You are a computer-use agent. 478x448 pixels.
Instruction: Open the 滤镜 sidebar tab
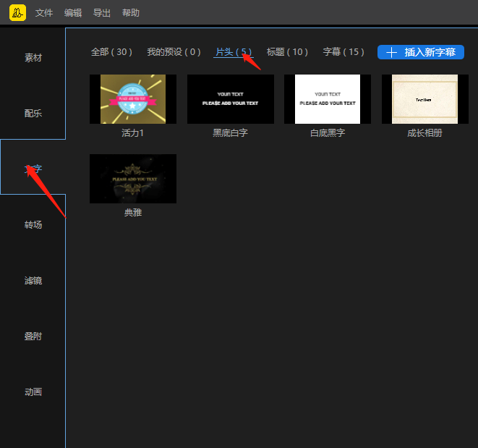33,281
